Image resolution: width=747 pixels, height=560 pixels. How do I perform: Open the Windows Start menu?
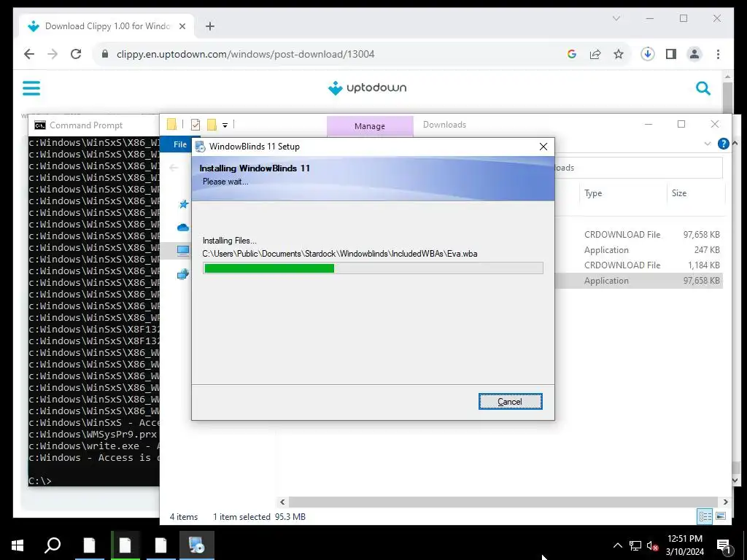click(x=18, y=545)
